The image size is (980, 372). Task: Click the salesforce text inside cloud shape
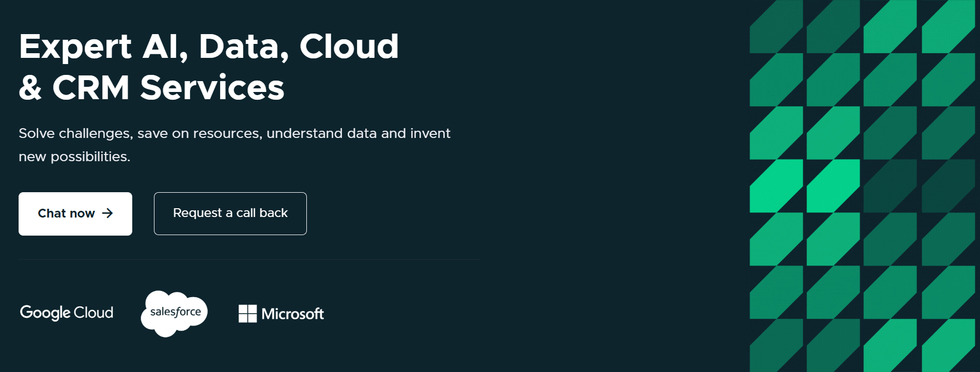point(176,312)
